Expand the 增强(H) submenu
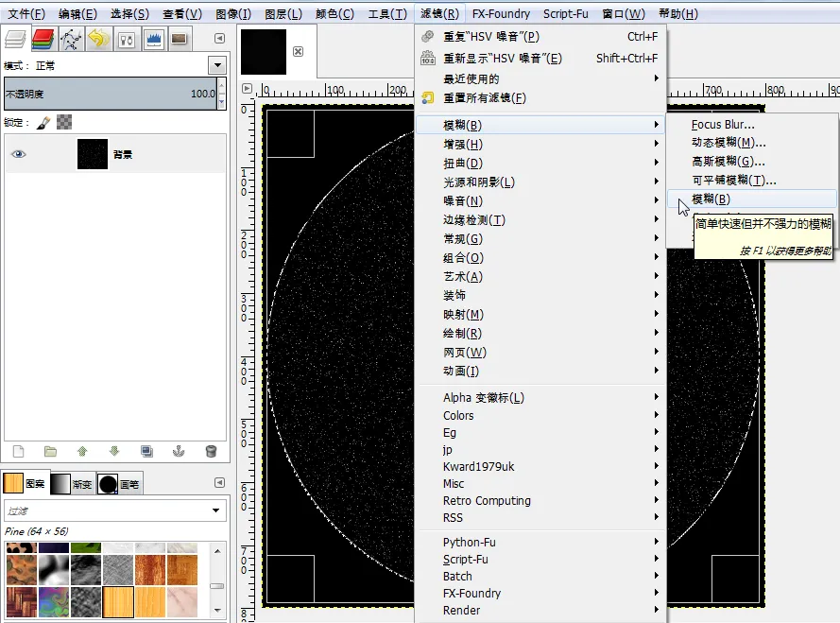 [540, 144]
